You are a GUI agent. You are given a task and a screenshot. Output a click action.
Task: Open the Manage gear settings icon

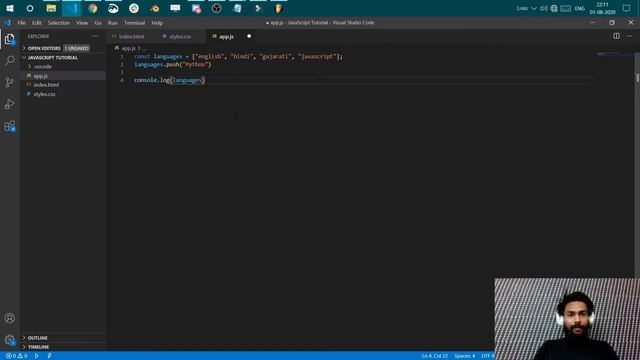point(9,340)
